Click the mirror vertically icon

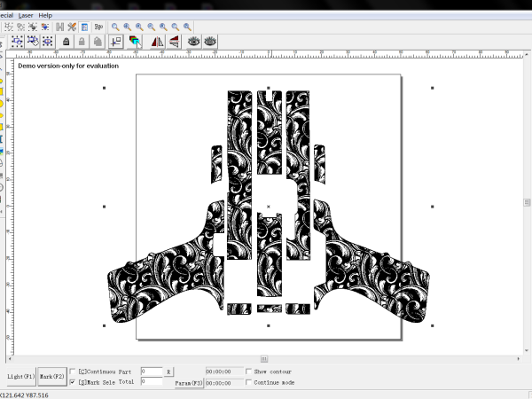(174, 42)
